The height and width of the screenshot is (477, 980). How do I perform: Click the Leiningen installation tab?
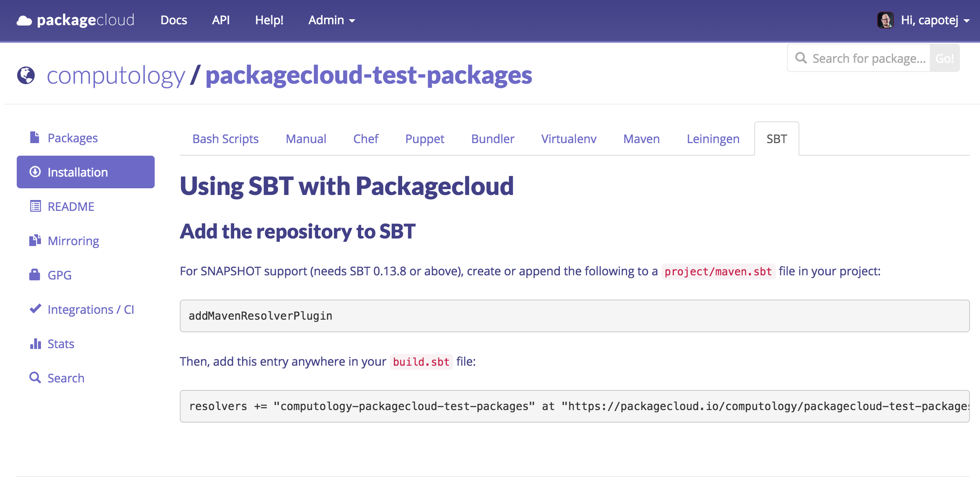coord(712,138)
